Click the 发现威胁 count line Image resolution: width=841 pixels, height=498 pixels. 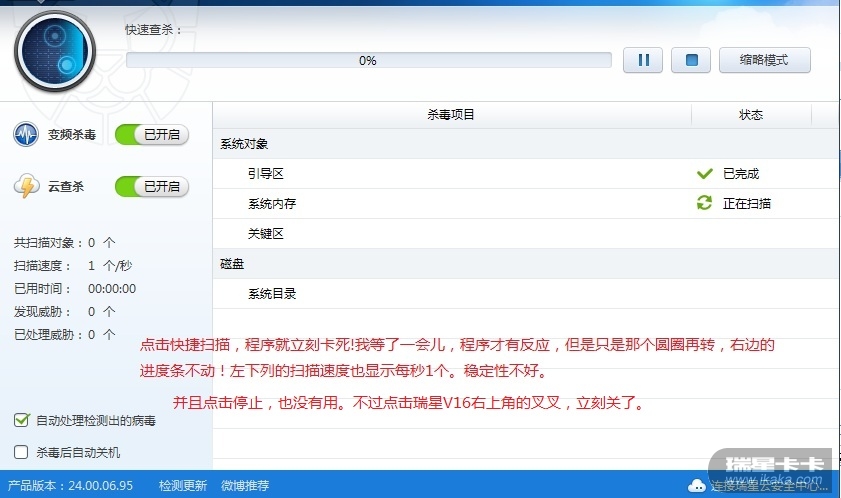(x=64, y=312)
